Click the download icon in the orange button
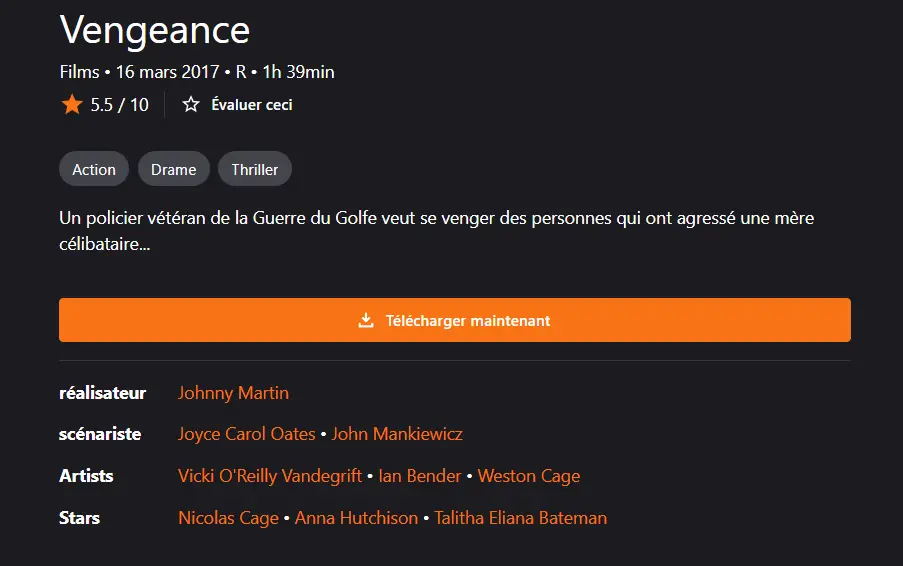This screenshot has width=903, height=566. pos(366,320)
